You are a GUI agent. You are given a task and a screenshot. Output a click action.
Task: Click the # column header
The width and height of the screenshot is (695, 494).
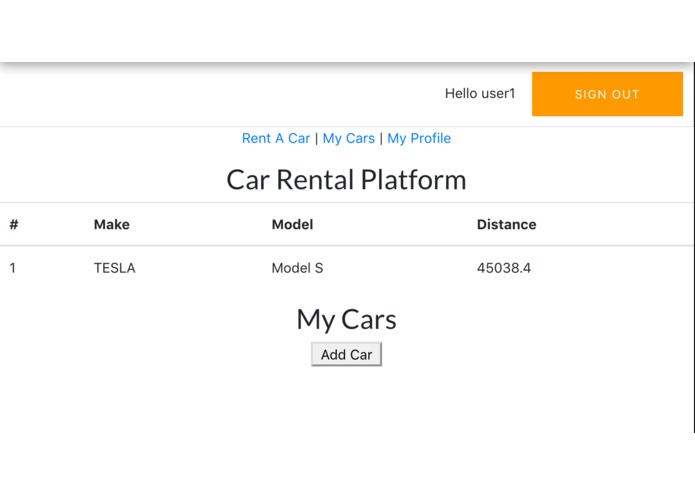pos(14,225)
